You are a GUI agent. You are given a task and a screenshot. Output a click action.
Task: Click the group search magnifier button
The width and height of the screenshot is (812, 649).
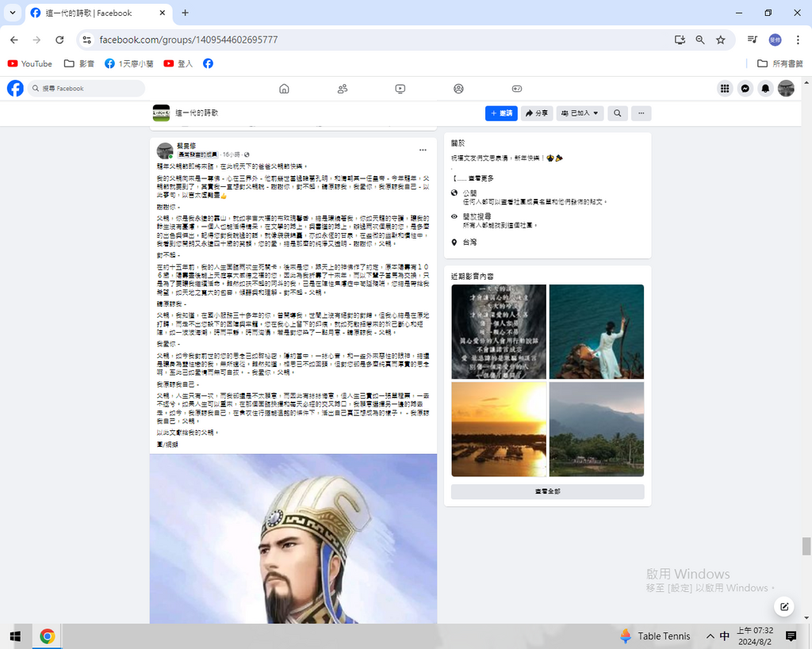click(617, 113)
